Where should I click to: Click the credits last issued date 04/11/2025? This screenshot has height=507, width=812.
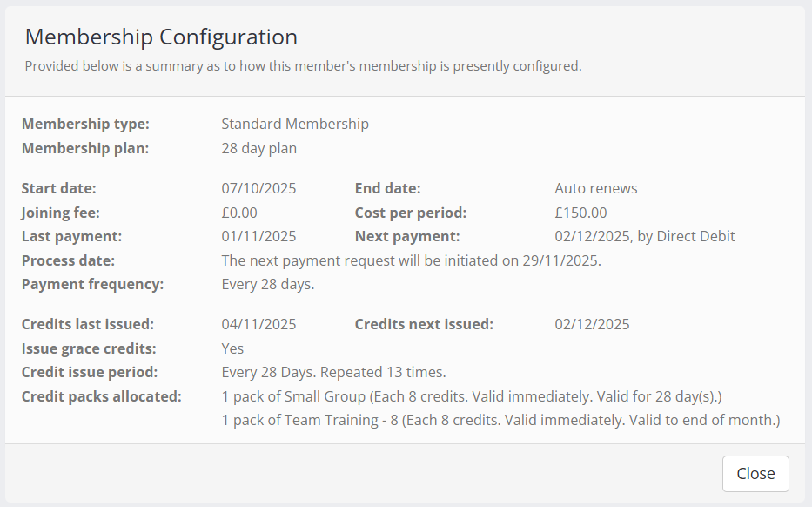click(258, 324)
